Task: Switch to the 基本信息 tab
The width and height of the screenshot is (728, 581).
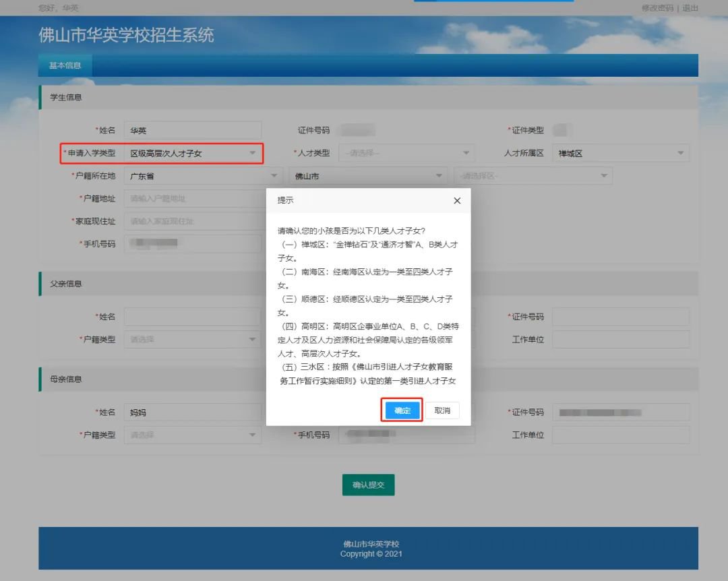Action: click(x=65, y=65)
